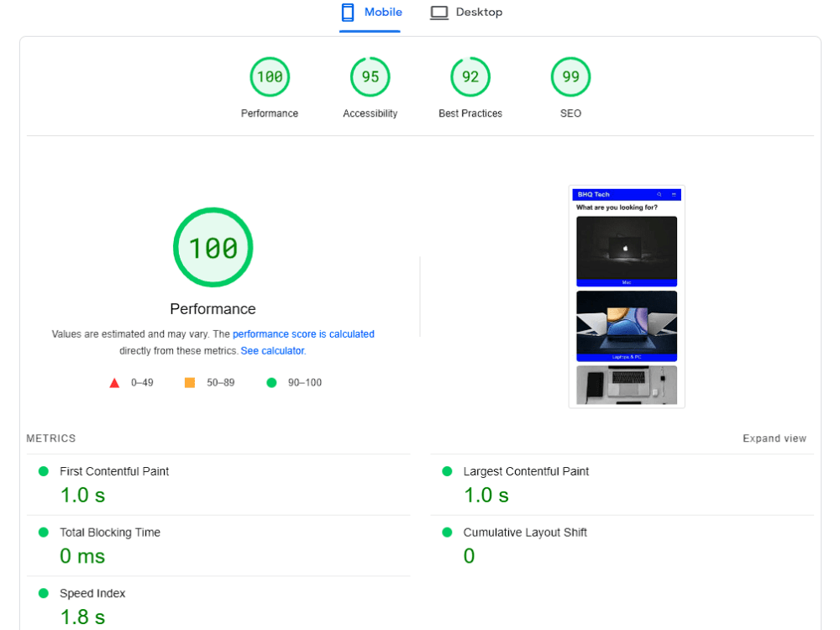The height and width of the screenshot is (630, 840).
Task: Click the large Performance heading text
Action: click(213, 309)
